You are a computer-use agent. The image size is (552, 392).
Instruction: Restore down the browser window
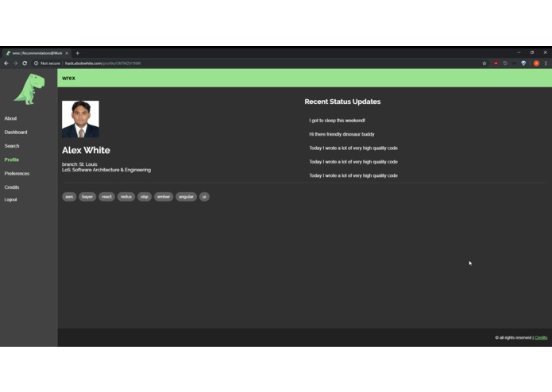pos(532,52)
